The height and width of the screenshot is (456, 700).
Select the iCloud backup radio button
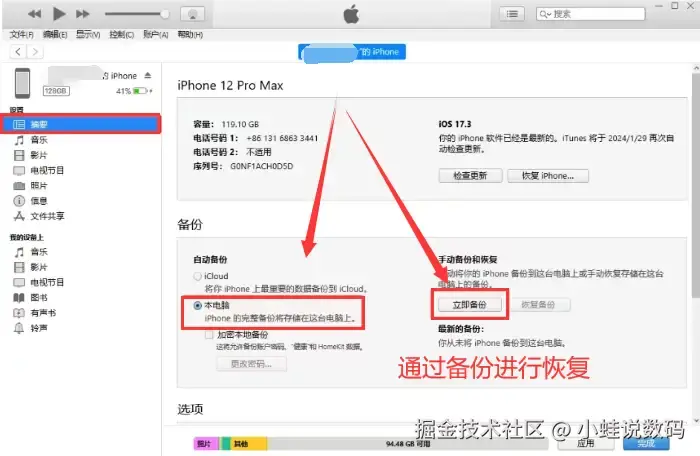pos(197,276)
